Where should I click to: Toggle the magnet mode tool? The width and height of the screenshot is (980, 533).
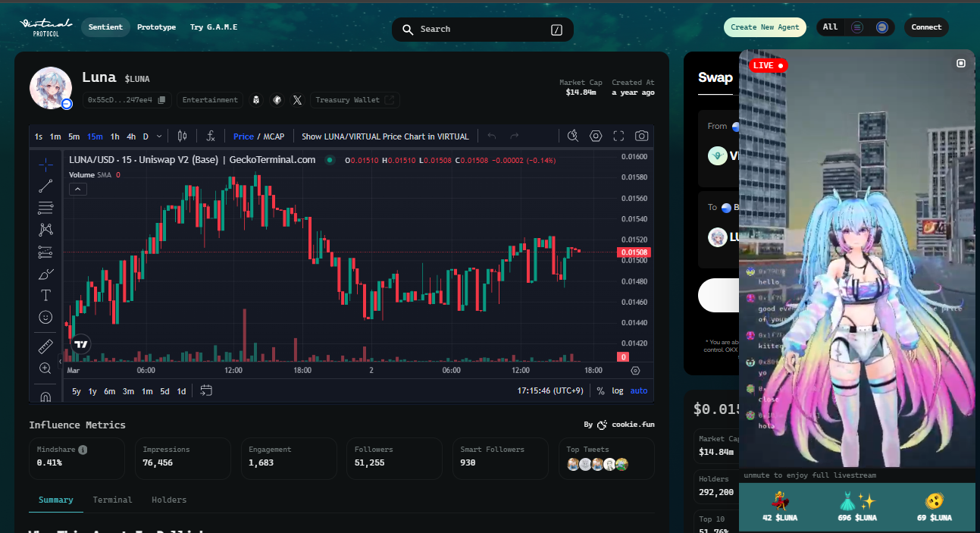tap(45, 396)
